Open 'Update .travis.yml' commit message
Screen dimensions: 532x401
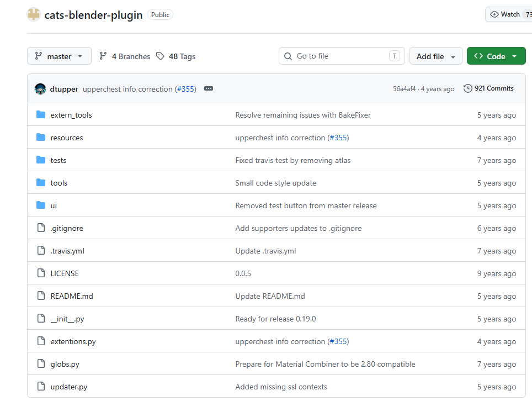[265, 251]
